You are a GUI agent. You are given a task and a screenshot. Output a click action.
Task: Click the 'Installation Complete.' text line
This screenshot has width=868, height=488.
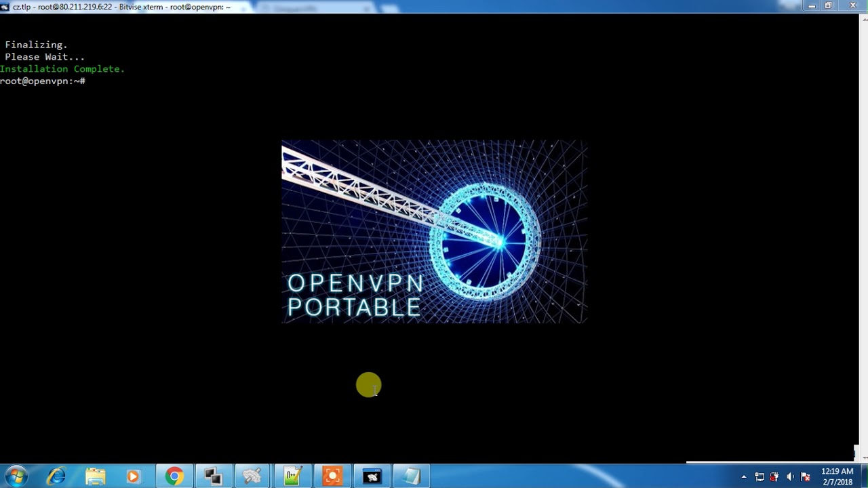tap(62, 69)
